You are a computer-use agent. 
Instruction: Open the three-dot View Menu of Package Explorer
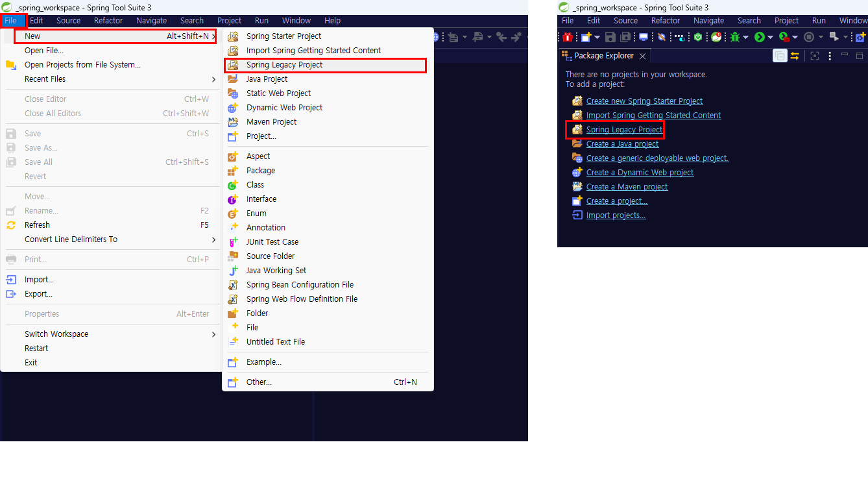point(830,56)
